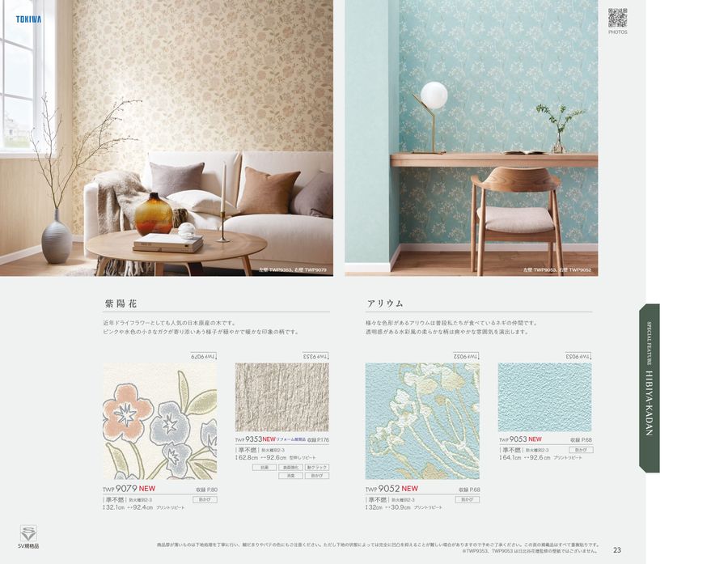Open the living room wallpaper photo
Image resolution: width=728 pixels, height=564 pixels.
(166, 138)
